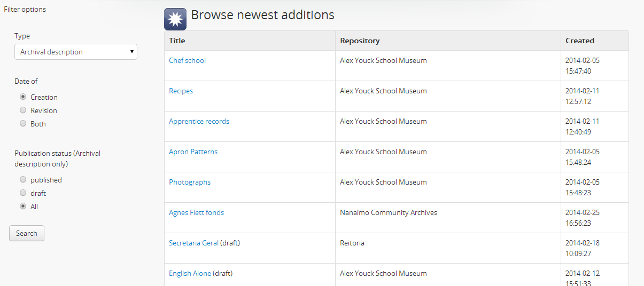The height and width of the screenshot is (286, 644).
Task: Click the starburst newest additions icon
Action: pos(175,19)
